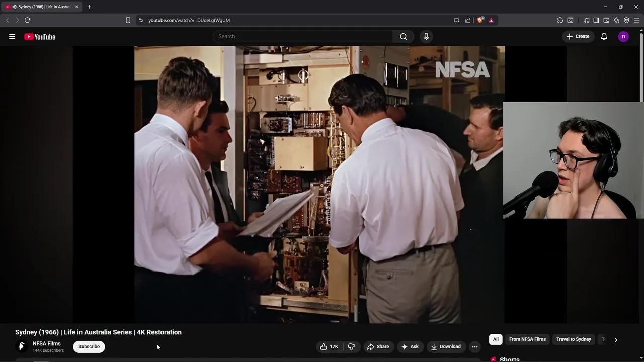
Task: Click the video player to pause
Action: click(x=319, y=185)
